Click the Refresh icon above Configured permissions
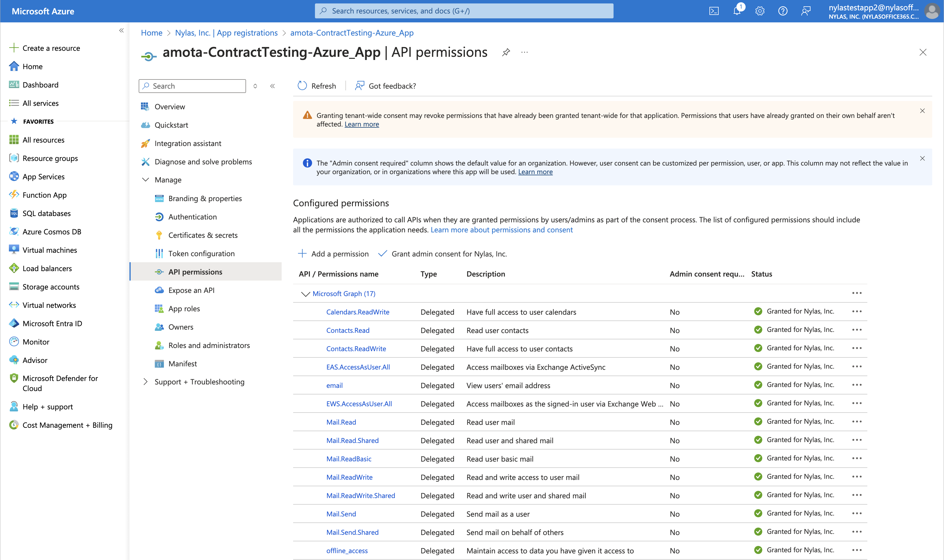 pyautogui.click(x=302, y=86)
